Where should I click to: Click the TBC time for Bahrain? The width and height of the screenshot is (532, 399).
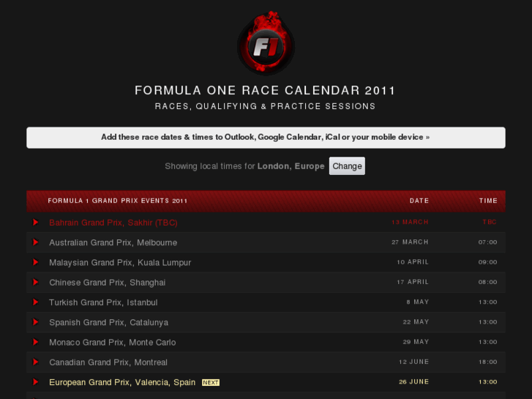coord(490,222)
